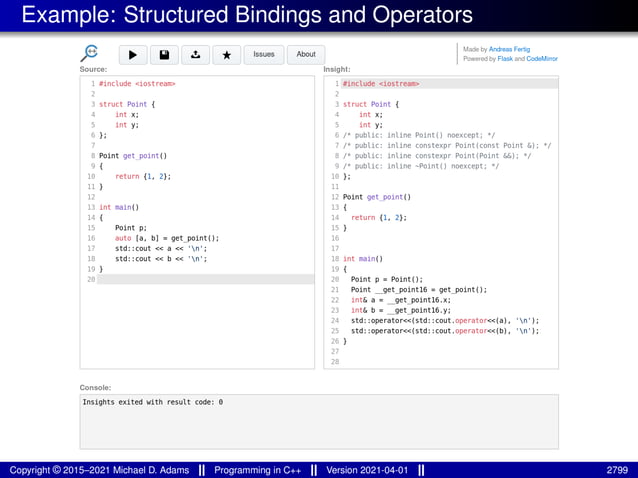This screenshot has height=478, width=638.
Task: Click 'Programming in C++' in the footer
Action: [258, 470]
